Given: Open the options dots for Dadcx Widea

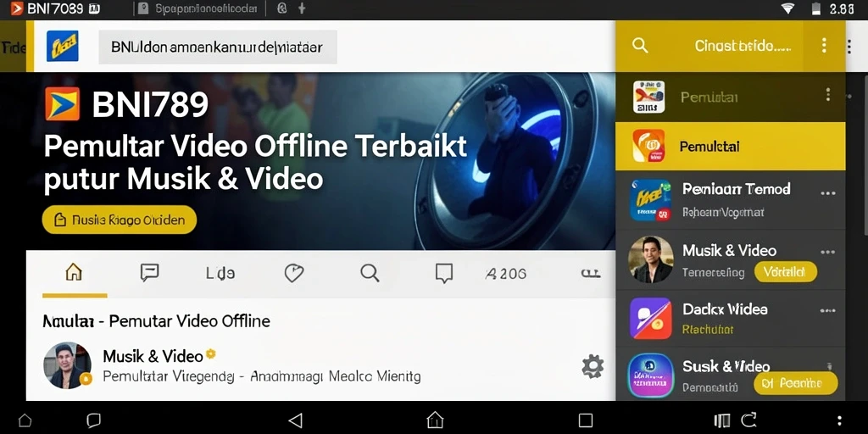Looking at the screenshot, I should 827,311.
